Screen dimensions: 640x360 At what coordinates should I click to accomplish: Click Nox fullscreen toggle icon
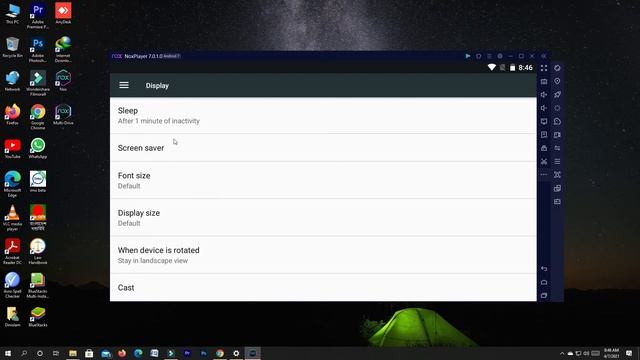544,68
